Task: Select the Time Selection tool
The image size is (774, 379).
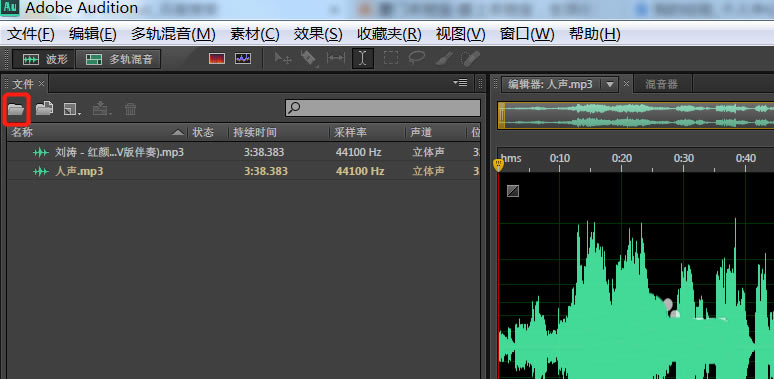Action: coord(363,59)
